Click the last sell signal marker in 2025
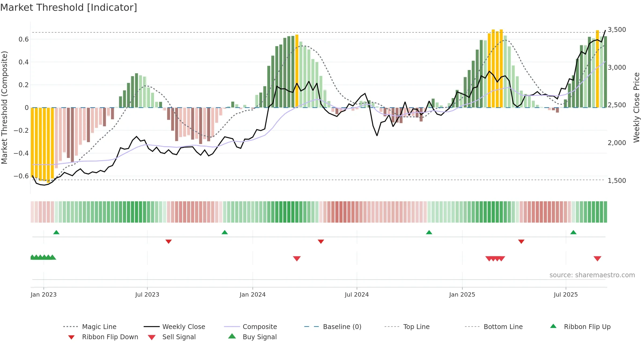The image size is (644, 362). (x=597, y=259)
